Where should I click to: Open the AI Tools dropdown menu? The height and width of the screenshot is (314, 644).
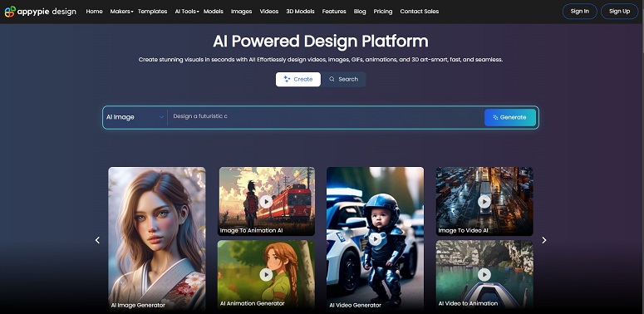186,12
